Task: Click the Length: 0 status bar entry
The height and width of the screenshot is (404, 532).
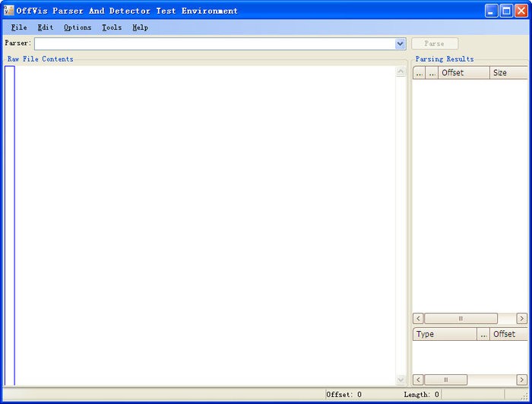Action: click(421, 394)
